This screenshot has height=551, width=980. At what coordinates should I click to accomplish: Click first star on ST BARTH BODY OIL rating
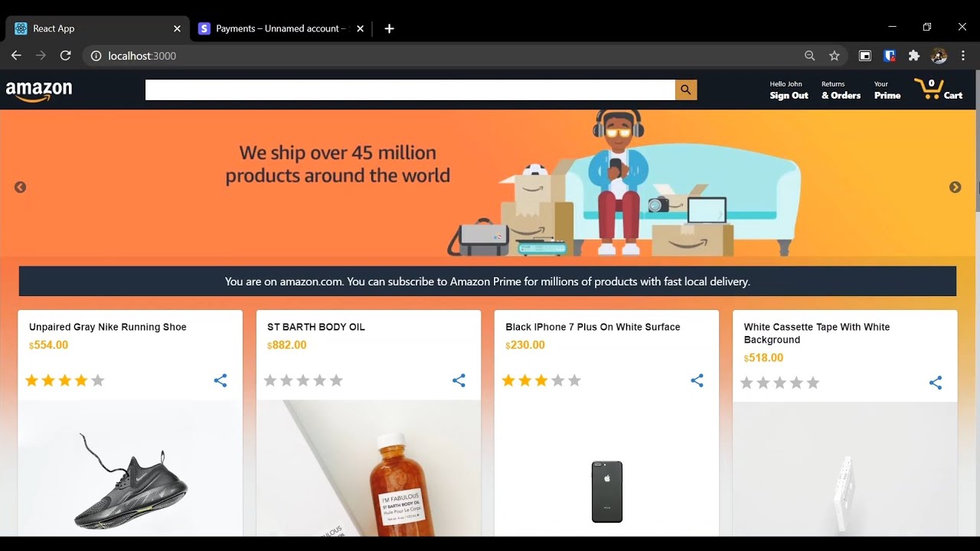click(x=269, y=380)
